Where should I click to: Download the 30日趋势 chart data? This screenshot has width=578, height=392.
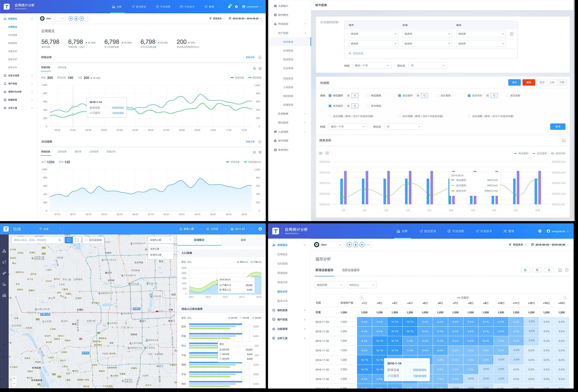(x=260, y=142)
